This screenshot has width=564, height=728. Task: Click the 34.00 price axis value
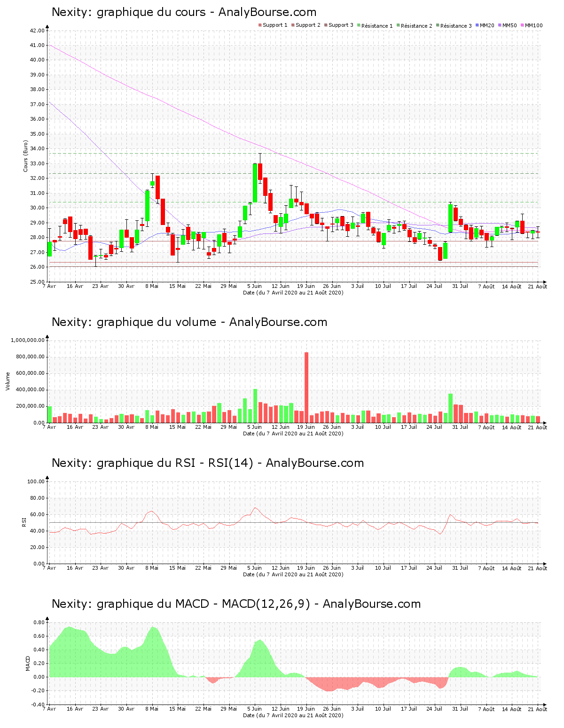pos(37,149)
